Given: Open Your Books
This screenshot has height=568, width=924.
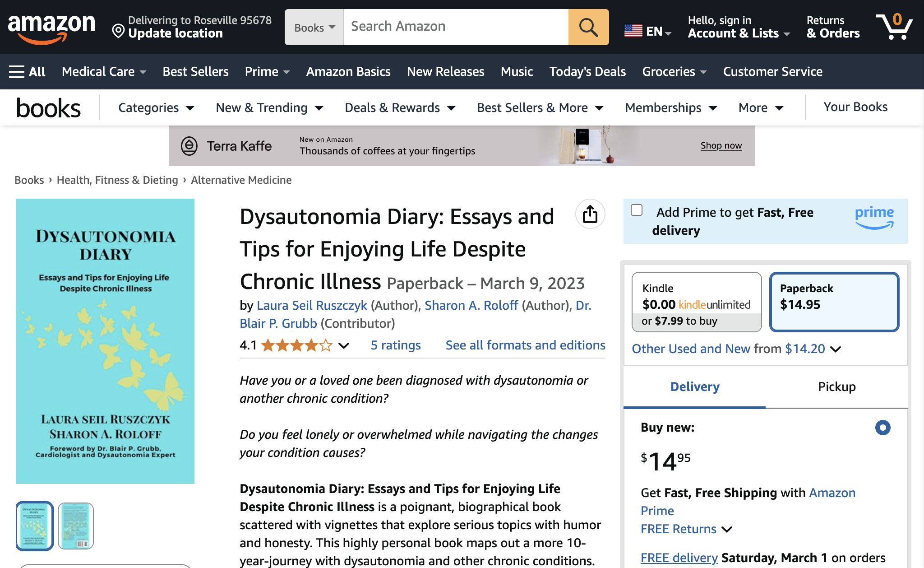Looking at the screenshot, I should coord(855,107).
